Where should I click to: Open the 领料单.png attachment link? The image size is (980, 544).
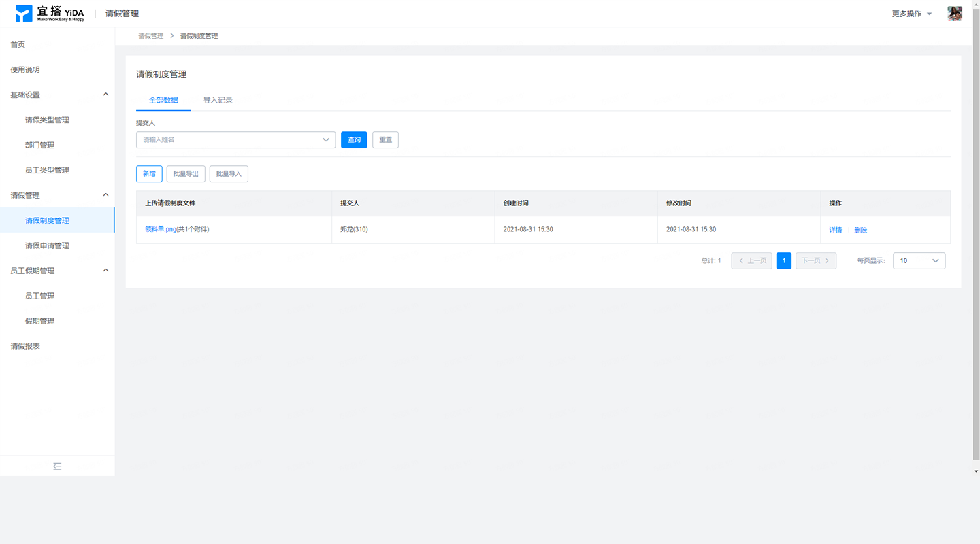coord(161,230)
